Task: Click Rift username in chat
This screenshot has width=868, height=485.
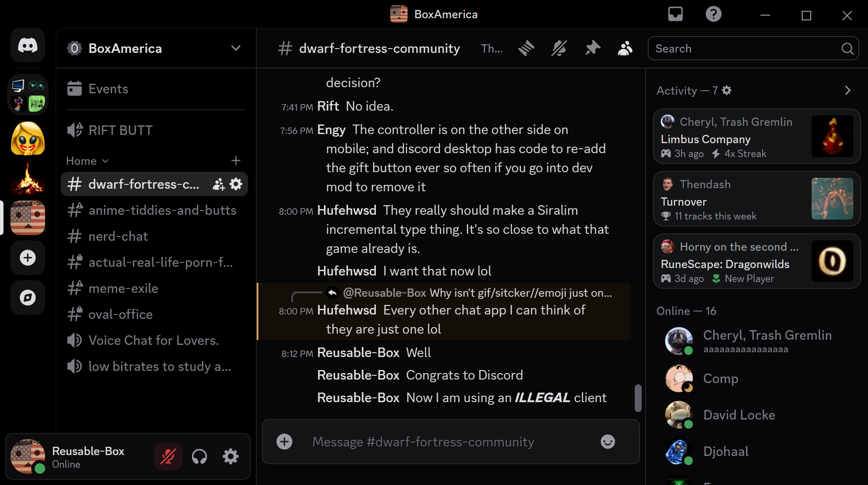Action: pos(328,106)
